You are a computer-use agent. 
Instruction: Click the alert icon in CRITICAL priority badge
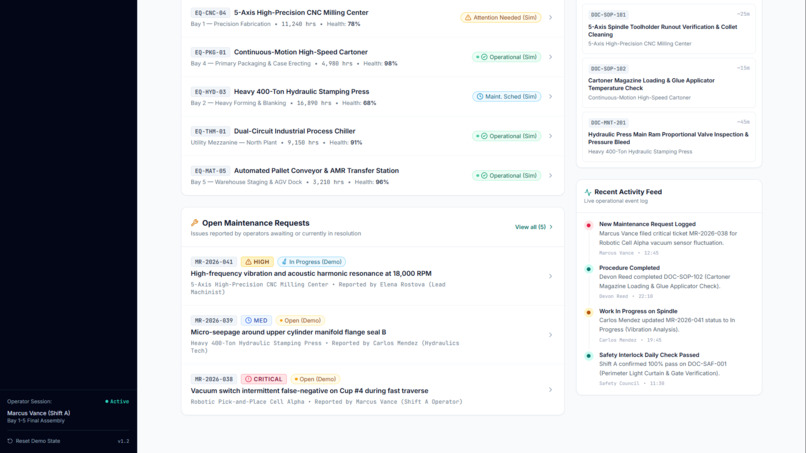click(248, 379)
